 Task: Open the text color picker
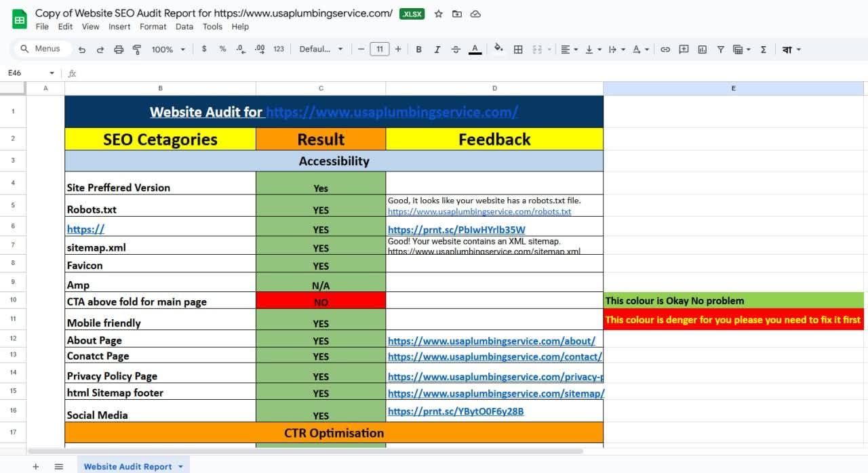point(475,49)
